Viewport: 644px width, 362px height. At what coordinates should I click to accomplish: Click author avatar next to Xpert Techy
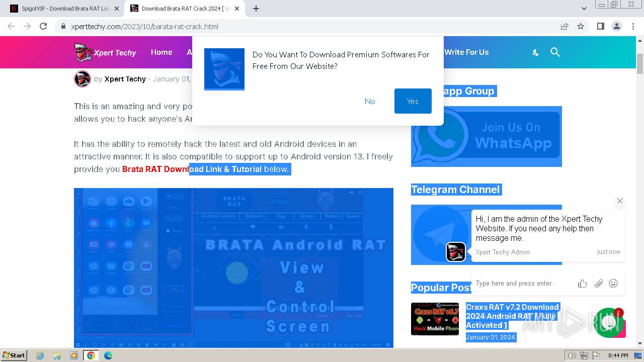(83, 79)
